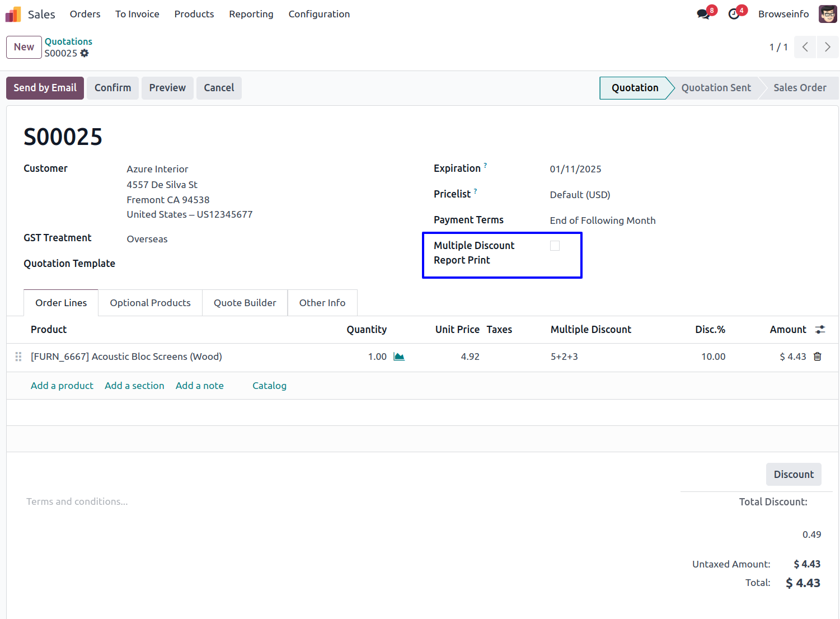Open the messages chat bubble icon
The width and height of the screenshot is (840, 619).
[703, 14]
